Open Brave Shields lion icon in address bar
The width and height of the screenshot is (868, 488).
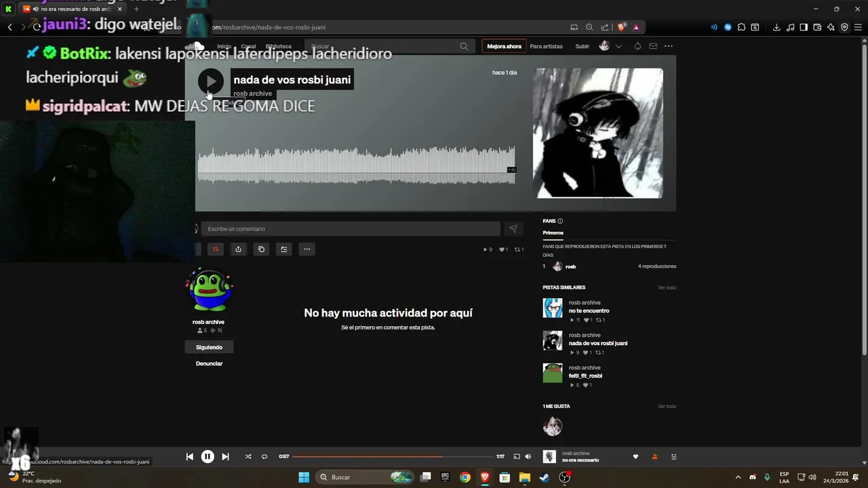(621, 27)
